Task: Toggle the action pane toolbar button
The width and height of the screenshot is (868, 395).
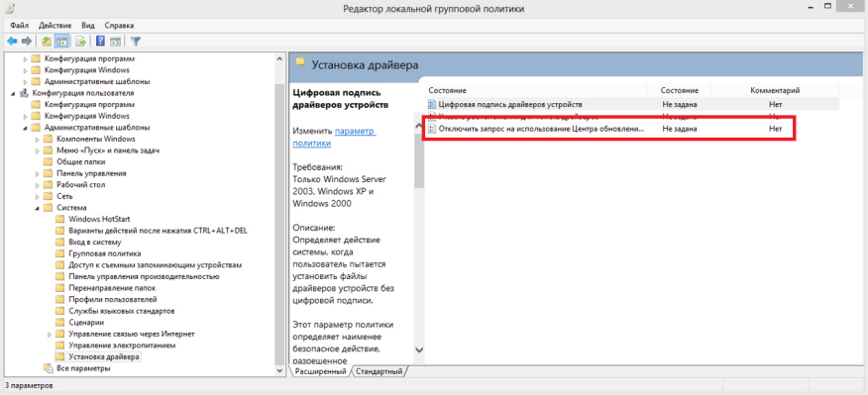Action: pyautogui.click(x=115, y=42)
